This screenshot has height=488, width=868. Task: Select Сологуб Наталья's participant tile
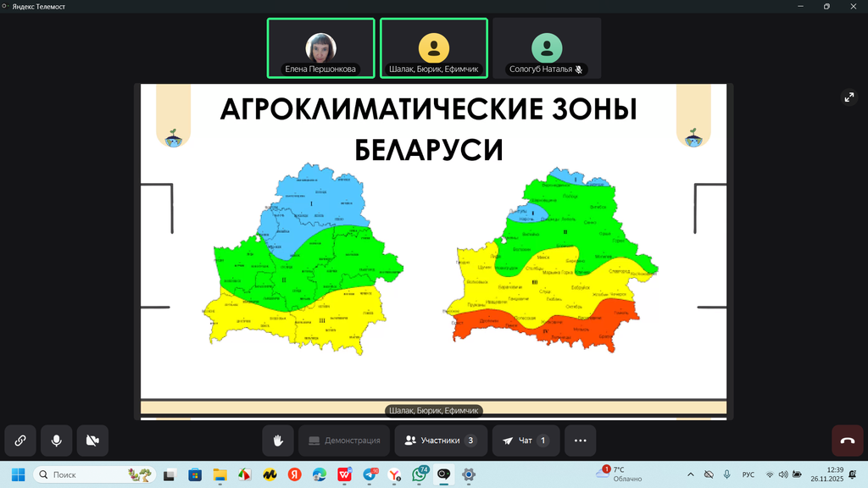tap(547, 48)
